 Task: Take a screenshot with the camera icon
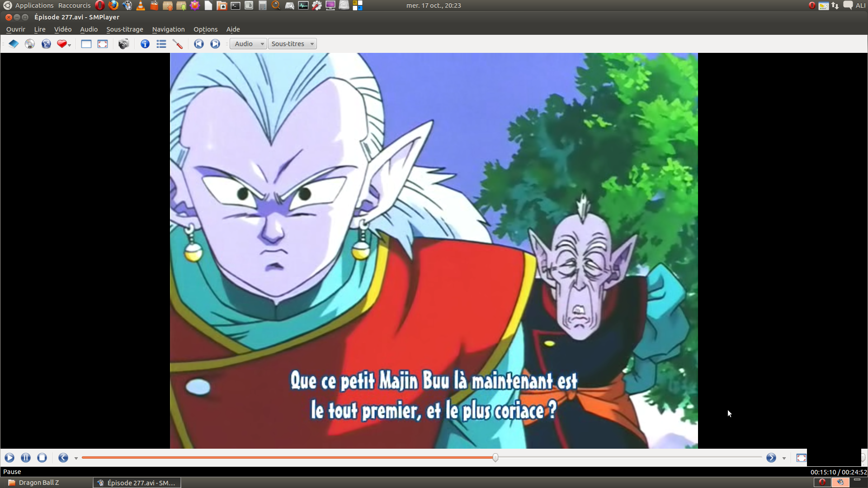pyautogui.click(x=123, y=44)
